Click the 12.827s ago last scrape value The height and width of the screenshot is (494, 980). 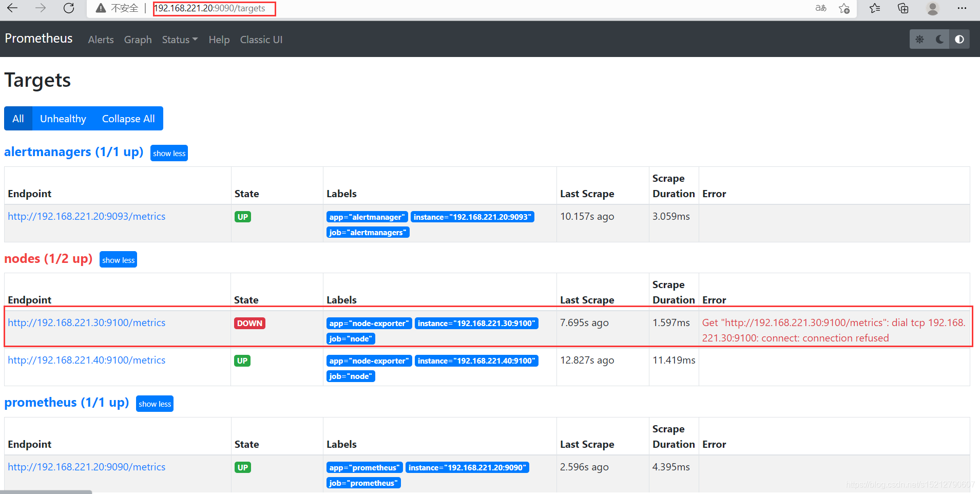point(587,360)
